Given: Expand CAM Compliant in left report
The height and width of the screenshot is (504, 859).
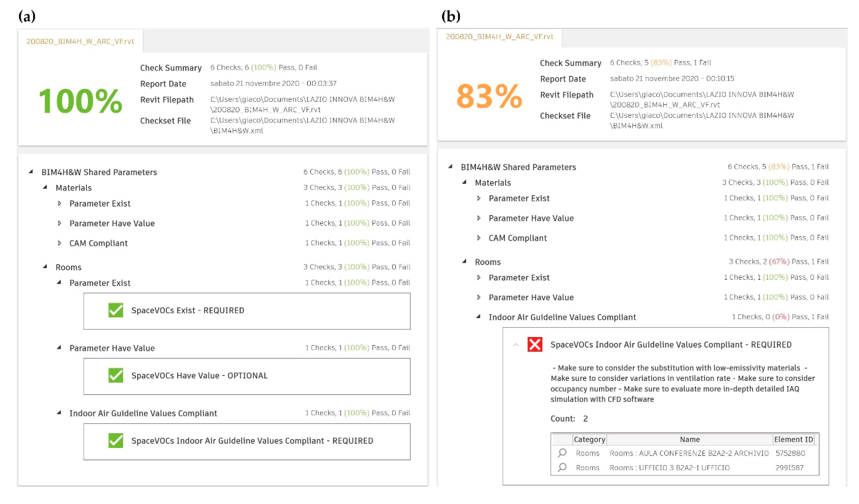Looking at the screenshot, I should [59, 243].
